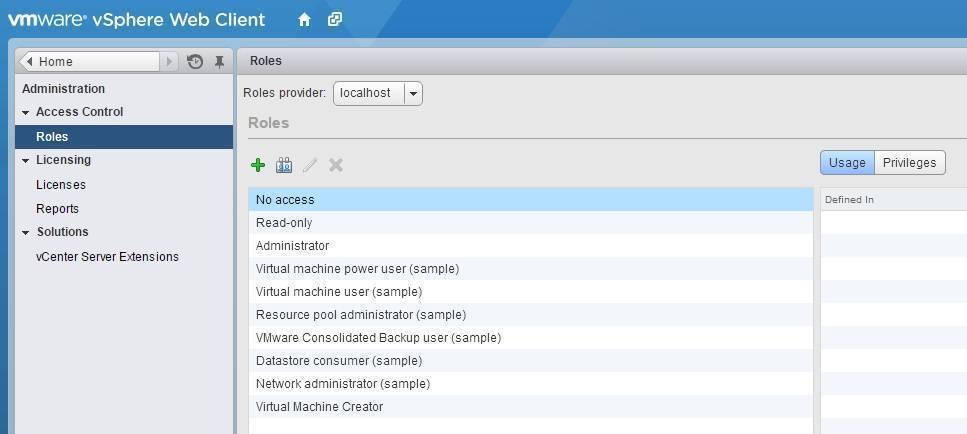Select Datastore consumer (sample) role
This screenshot has width=967, height=434.
pos(531,361)
